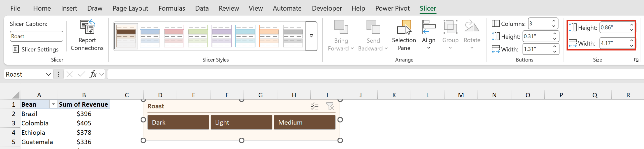The height and width of the screenshot is (149, 644).
Task: Toggle Multi-Select on the Roast slicer
Action: [x=314, y=106]
